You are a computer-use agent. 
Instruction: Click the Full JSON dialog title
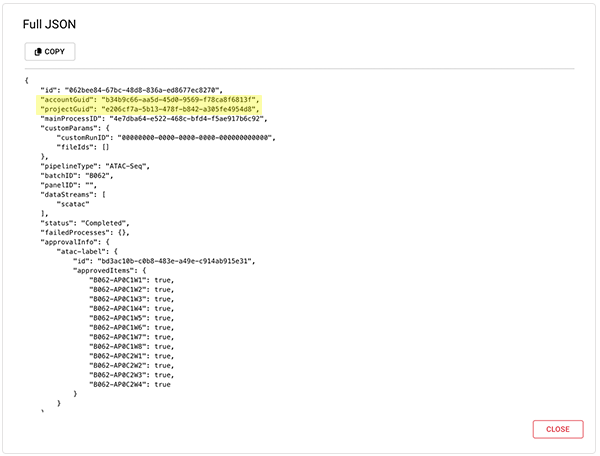tap(53, 21)
